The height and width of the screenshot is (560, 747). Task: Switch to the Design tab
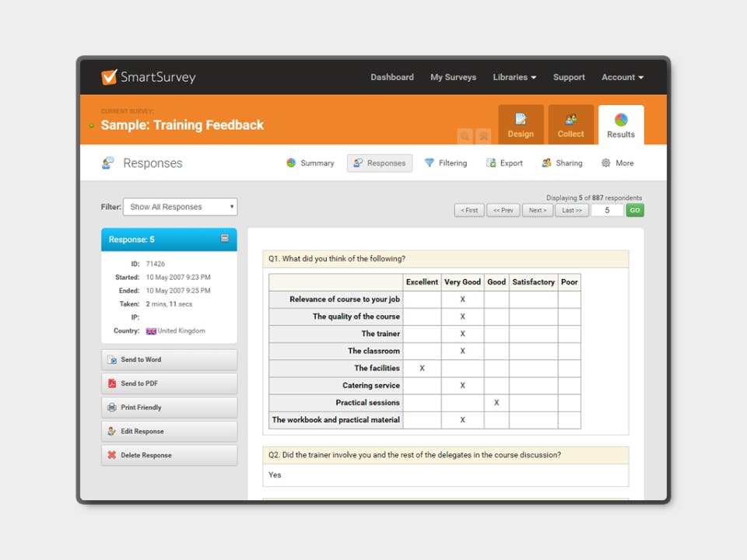[521, 124]
